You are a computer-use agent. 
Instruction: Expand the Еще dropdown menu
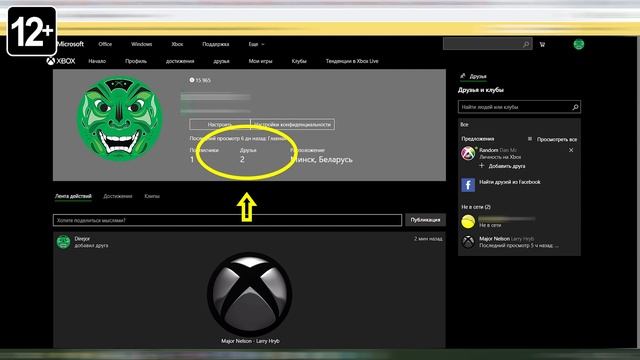(256, 44)
